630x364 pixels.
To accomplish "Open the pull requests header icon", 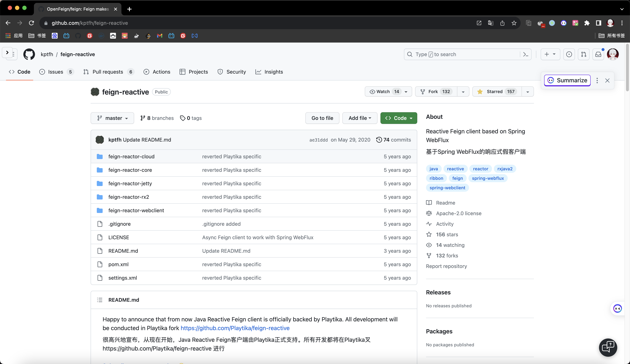I will [584, 54].
